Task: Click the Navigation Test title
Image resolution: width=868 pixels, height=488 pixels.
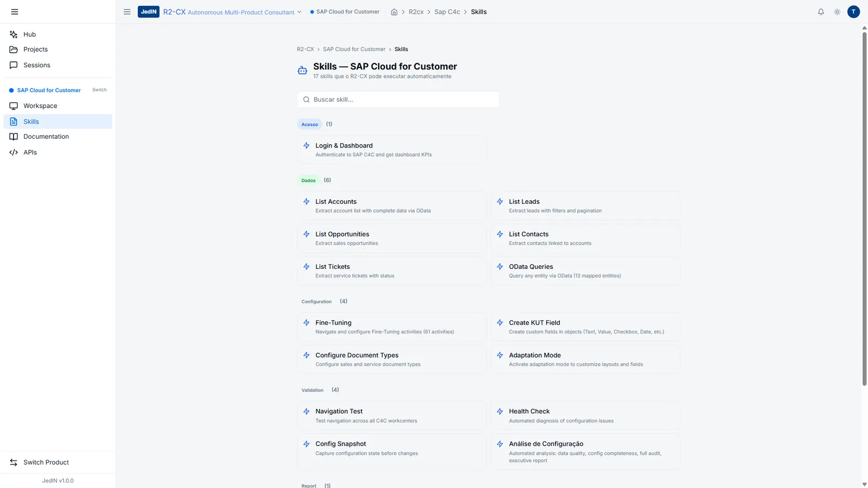Action: click(339, 412)
